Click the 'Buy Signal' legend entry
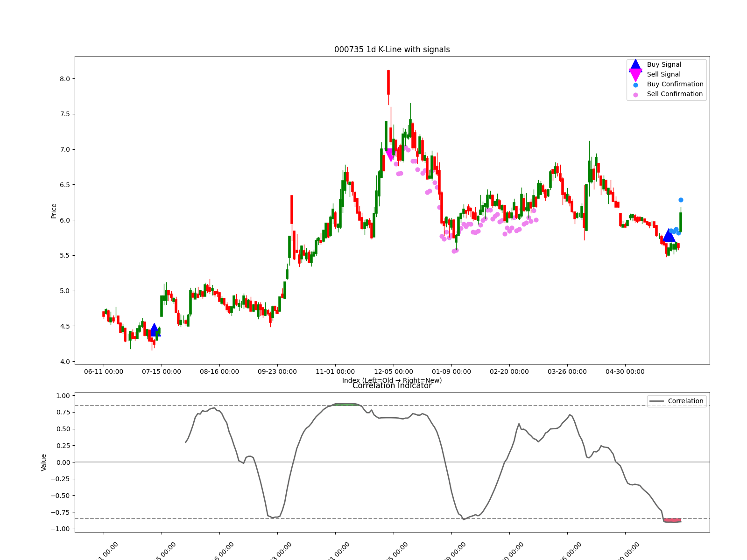Image resolution: width=747 pixels, height=560 pixels. click(664, 64)
